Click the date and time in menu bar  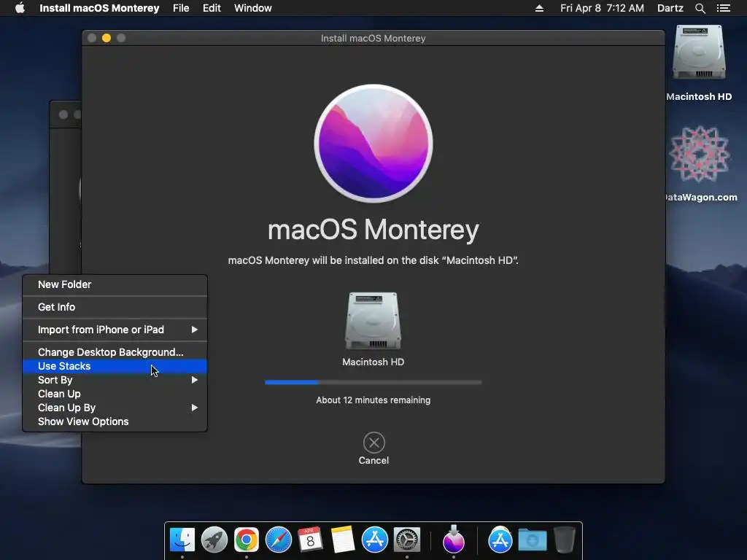coord(602,8)
